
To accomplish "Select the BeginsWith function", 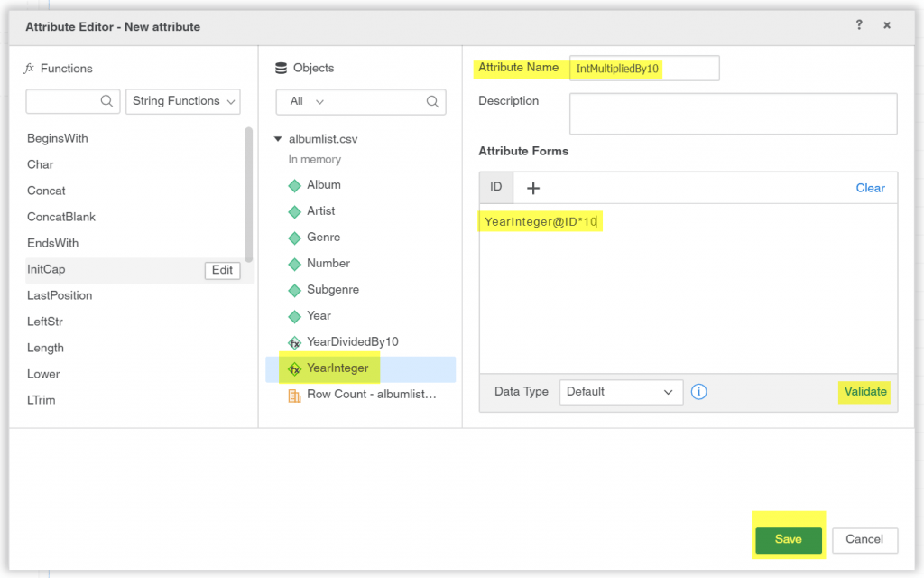I will pos(57,138).
